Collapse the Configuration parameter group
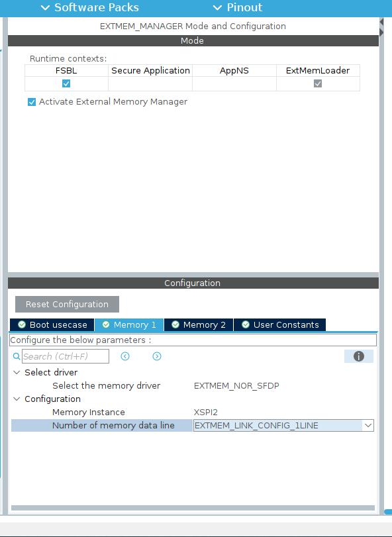 point(17,399)
